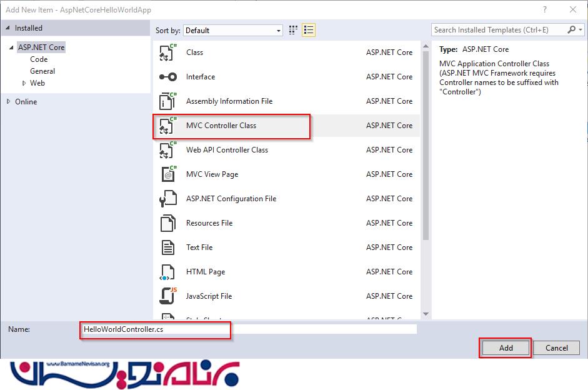Click the Add button
Screen dimensions: 588x390
tap(506, 348)
